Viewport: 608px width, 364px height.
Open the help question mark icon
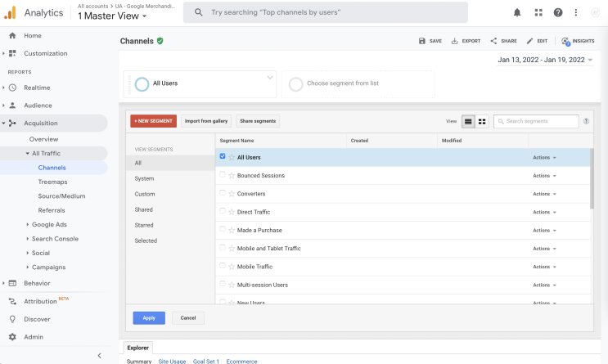tap(558, 13)
